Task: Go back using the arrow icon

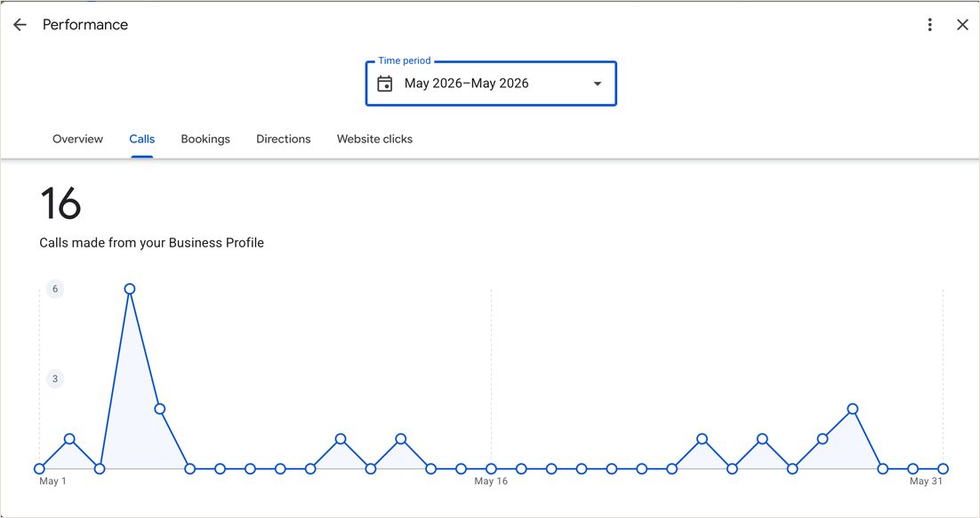Action: tap(20, 24)
